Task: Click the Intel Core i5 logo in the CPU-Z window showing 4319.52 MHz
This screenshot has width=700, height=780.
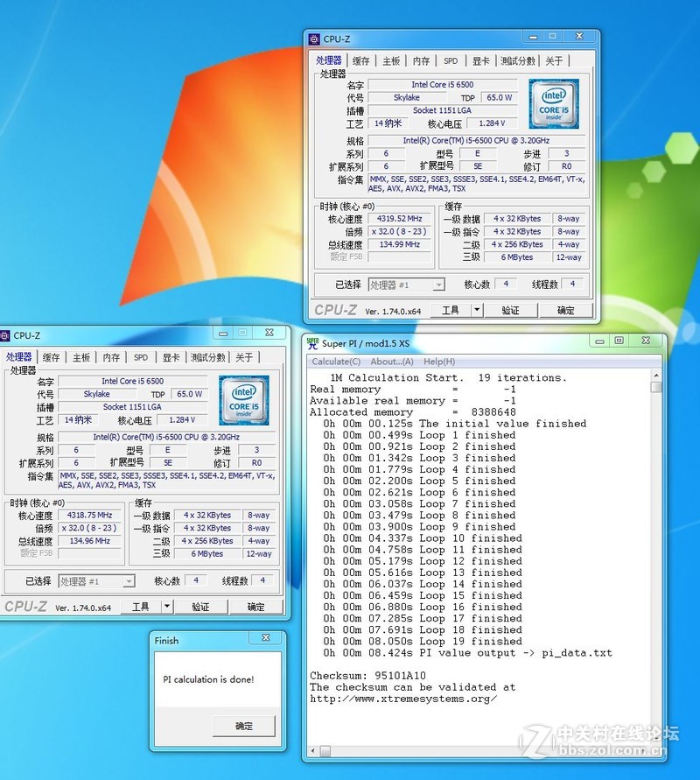Action: (x=554, y=103)
